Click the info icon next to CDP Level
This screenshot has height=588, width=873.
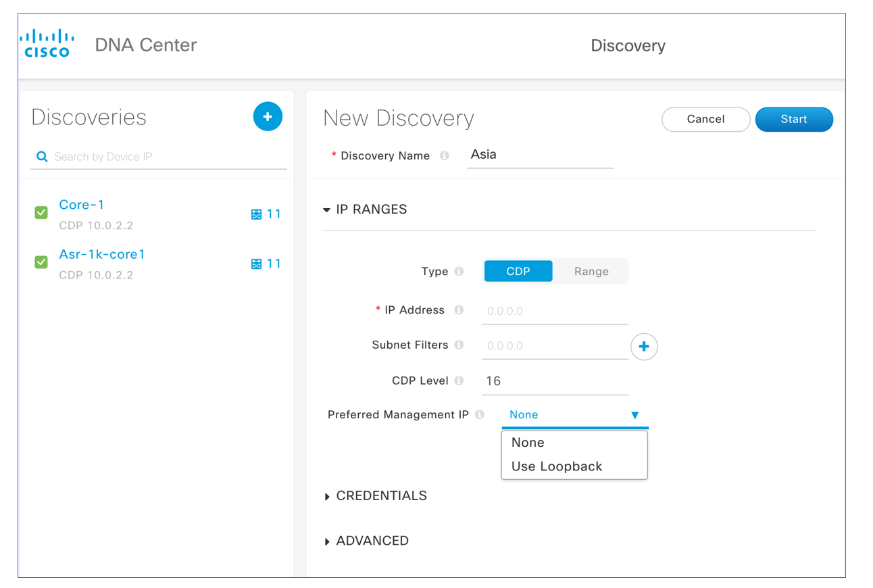[x=459, y=381]
